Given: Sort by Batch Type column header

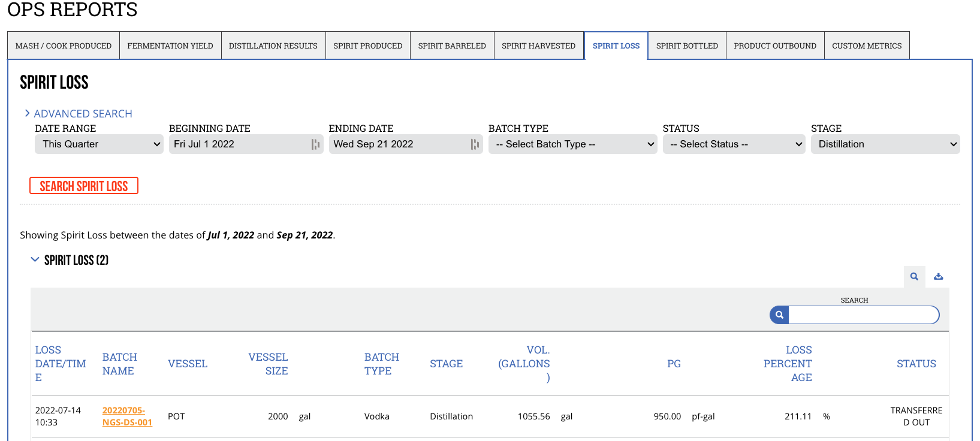Looking at the screenshot, I should [x=382, y=364].
